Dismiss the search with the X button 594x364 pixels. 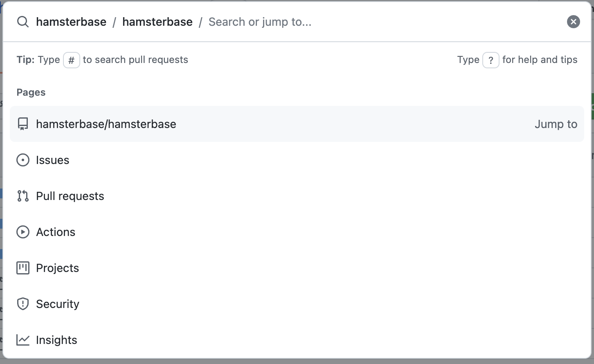[x=573, y=22]
